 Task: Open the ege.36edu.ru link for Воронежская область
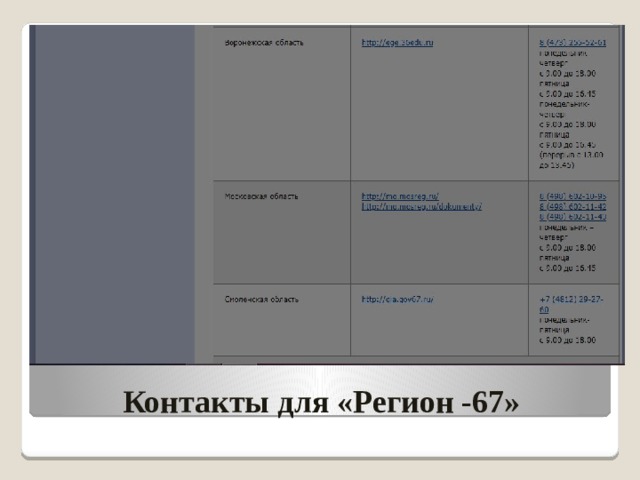point(397,42)
